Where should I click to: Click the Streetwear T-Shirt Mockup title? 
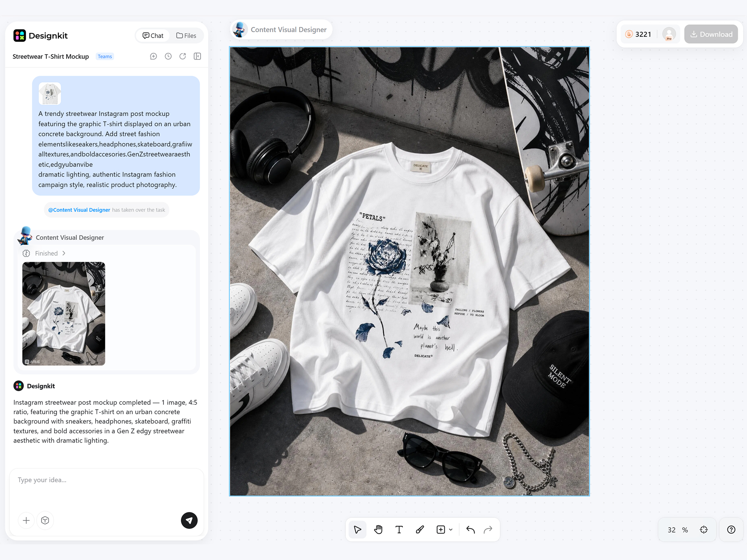pyautogui.click(x=51, y=57)
